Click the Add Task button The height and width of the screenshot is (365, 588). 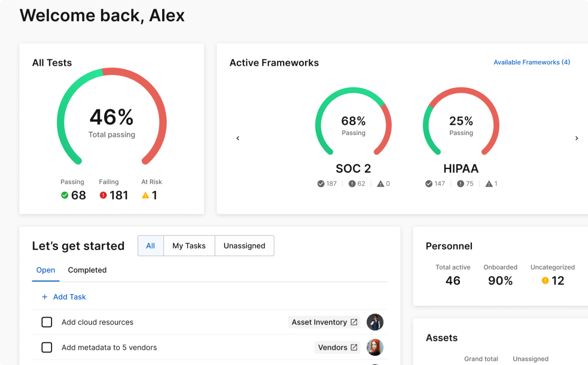pos(64,297)
